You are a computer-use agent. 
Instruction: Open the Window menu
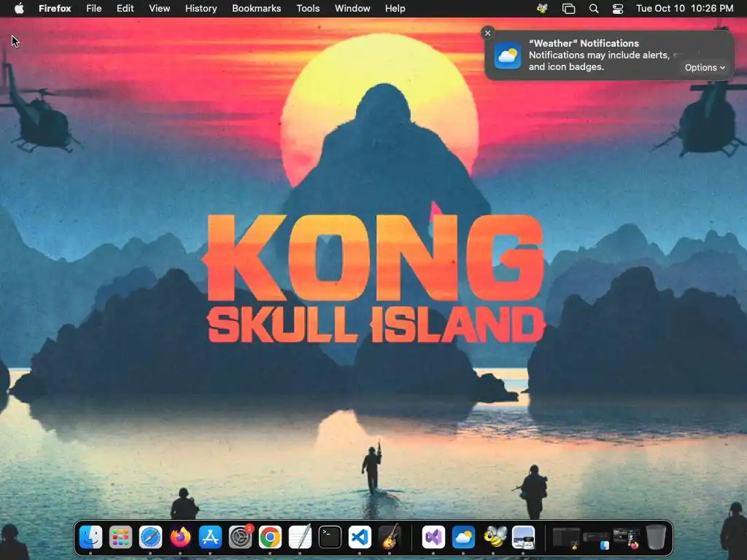(x=352, y=9)
